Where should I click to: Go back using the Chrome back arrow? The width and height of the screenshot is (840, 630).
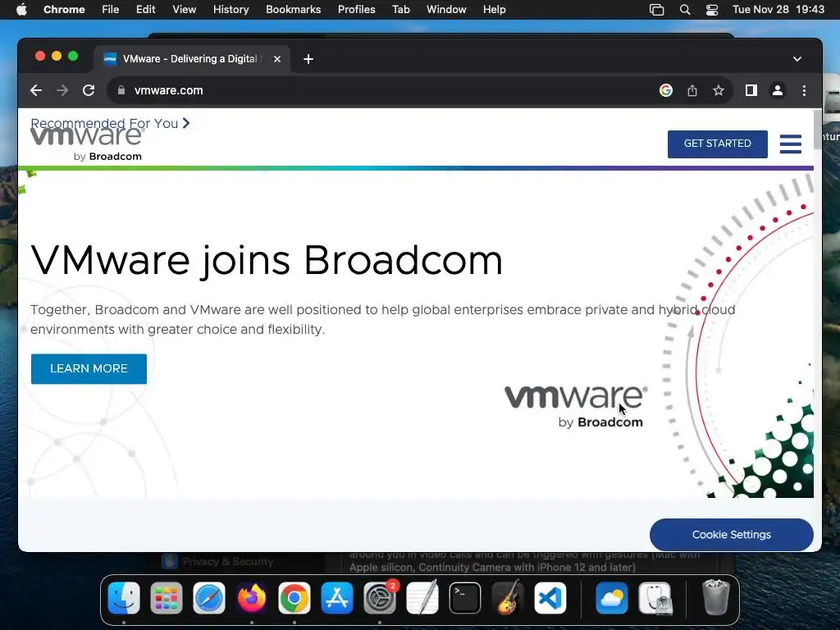click(36, 90)
